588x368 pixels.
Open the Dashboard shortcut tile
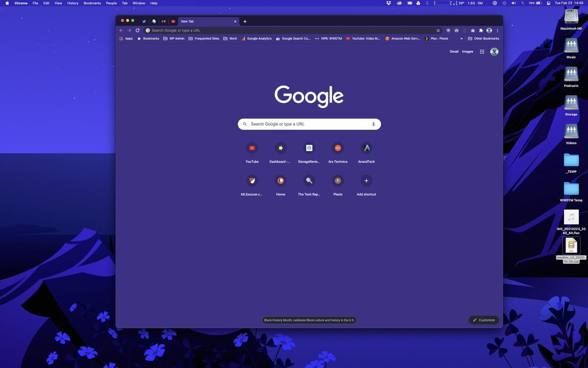coord(281,152)
